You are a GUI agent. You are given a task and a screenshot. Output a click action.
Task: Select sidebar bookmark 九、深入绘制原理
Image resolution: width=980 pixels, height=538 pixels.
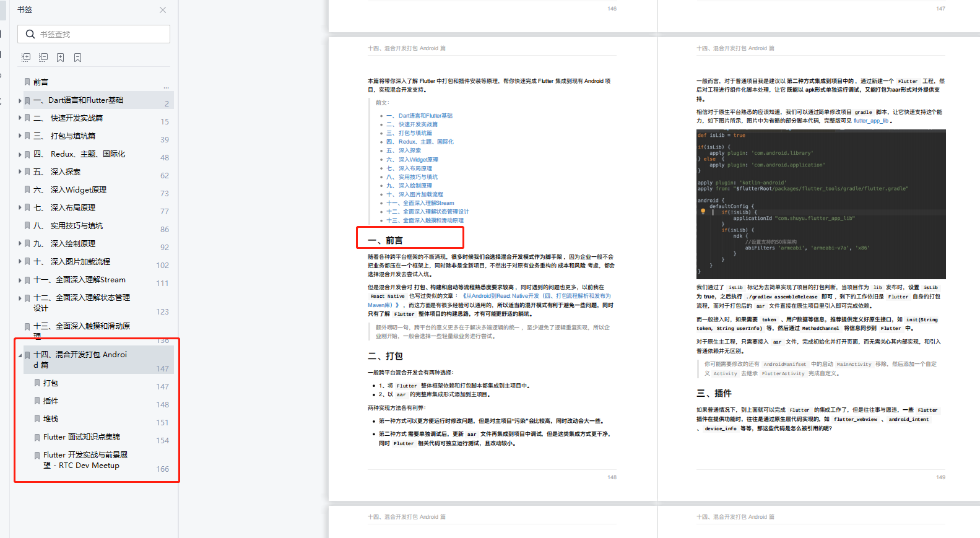pos(64,244)
